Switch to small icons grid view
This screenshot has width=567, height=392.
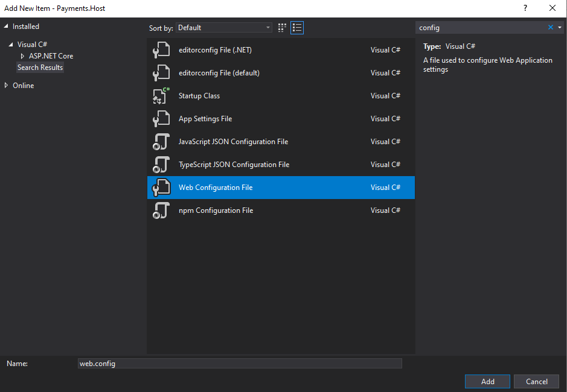pyautogui.click(x=282, y=28)
